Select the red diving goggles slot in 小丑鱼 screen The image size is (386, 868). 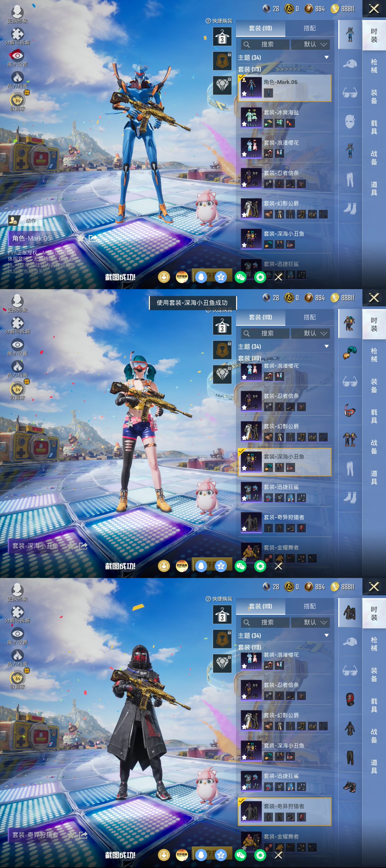[350, 410]
